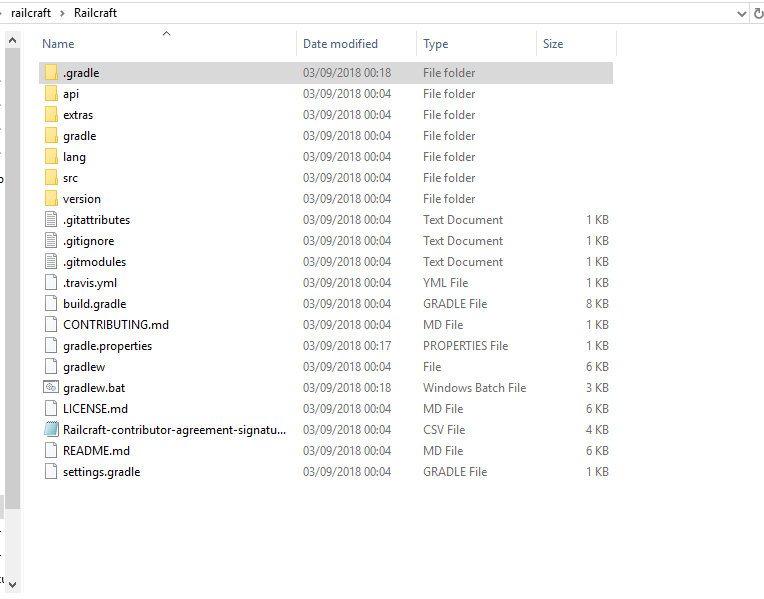764x599 pixels.
Task: Click the README.md file icon
Action: 51,450
